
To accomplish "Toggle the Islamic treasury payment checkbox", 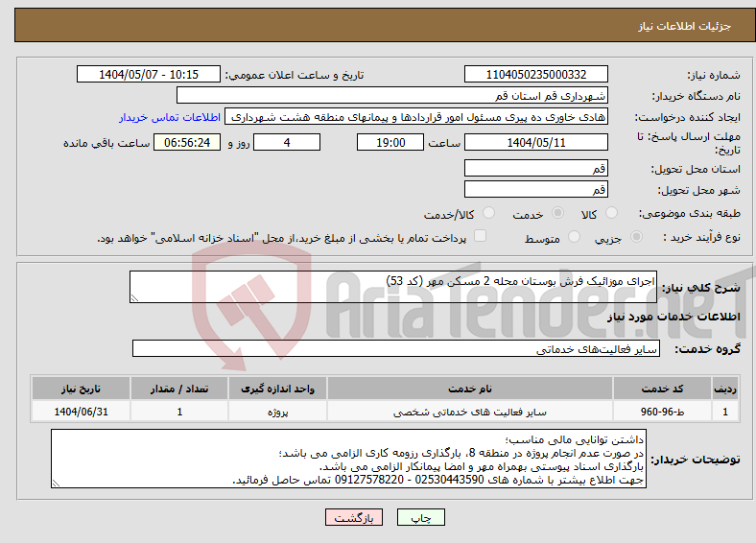I will tap(481, 236).
